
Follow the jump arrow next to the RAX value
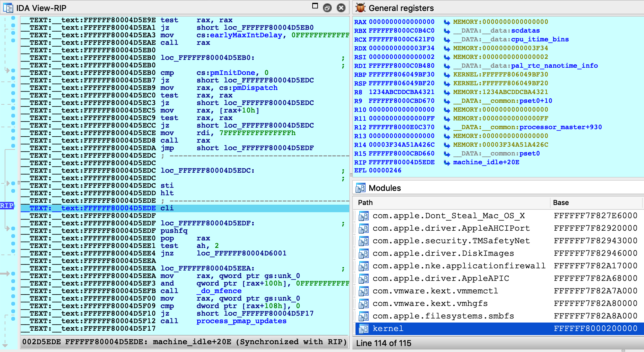447,22
